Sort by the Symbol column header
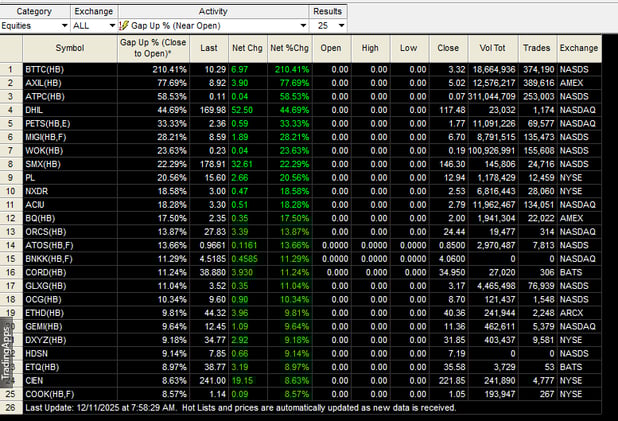 pyautogui.click(x=70, y=48)
